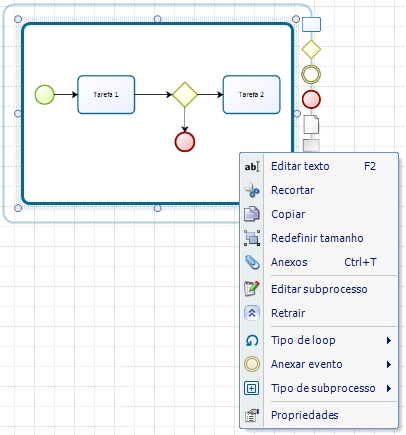406x435 pixels.
Task: Click the plus-box subprocess type icon
Action: pyautogui.click(x=251, y=388)
